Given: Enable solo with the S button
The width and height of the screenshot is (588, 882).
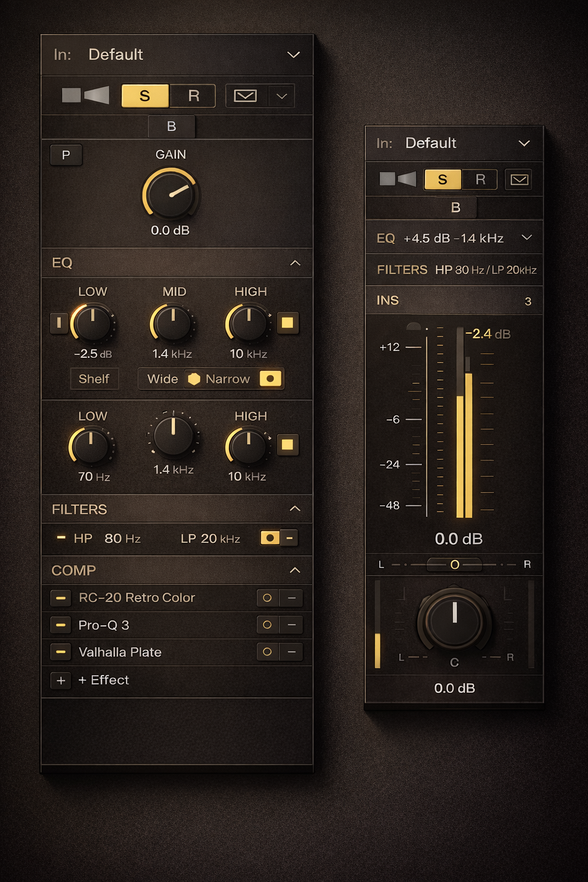Looking at the screenshot, I should pos(145,95).
